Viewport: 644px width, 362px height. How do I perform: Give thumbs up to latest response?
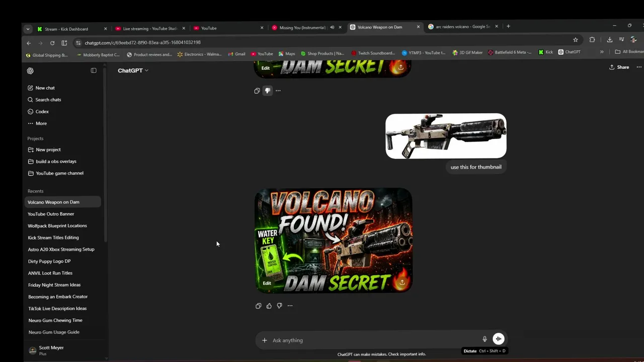269,306
